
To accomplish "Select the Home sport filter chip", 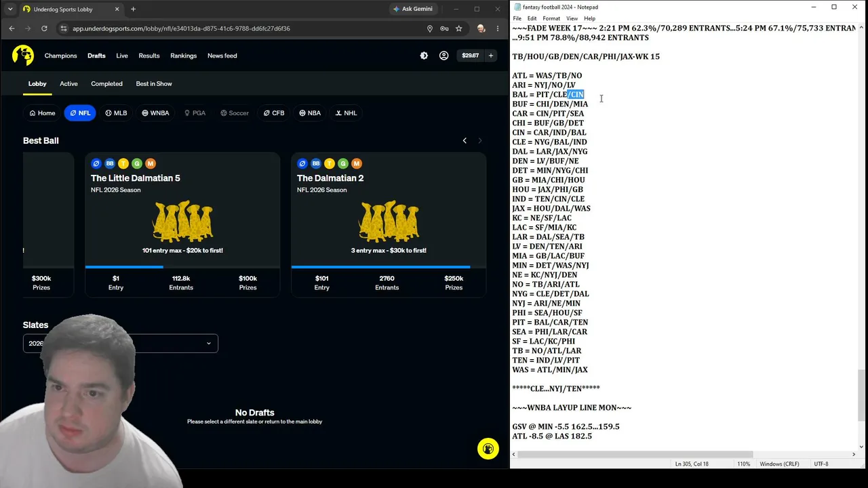I will click(42, 113).
